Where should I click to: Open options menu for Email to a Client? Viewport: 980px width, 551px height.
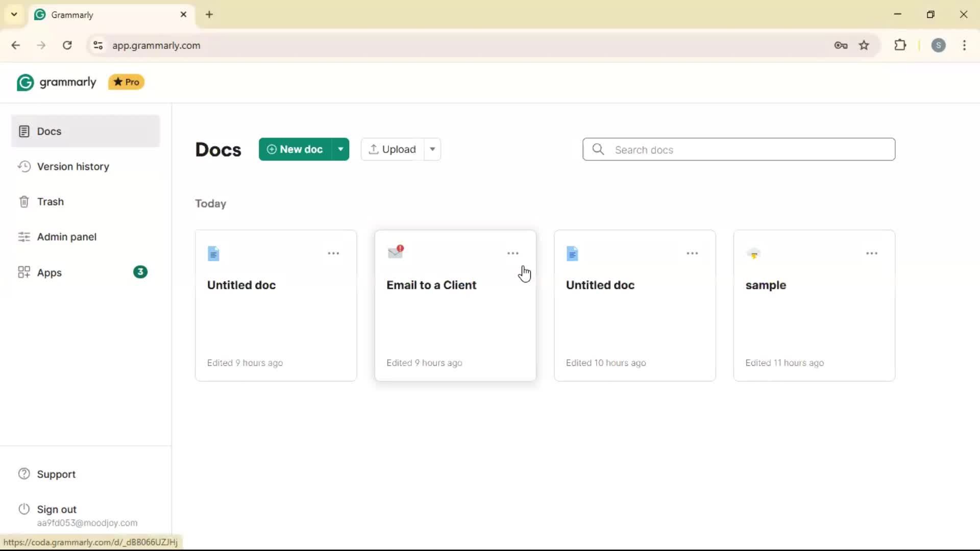(512, 254)
